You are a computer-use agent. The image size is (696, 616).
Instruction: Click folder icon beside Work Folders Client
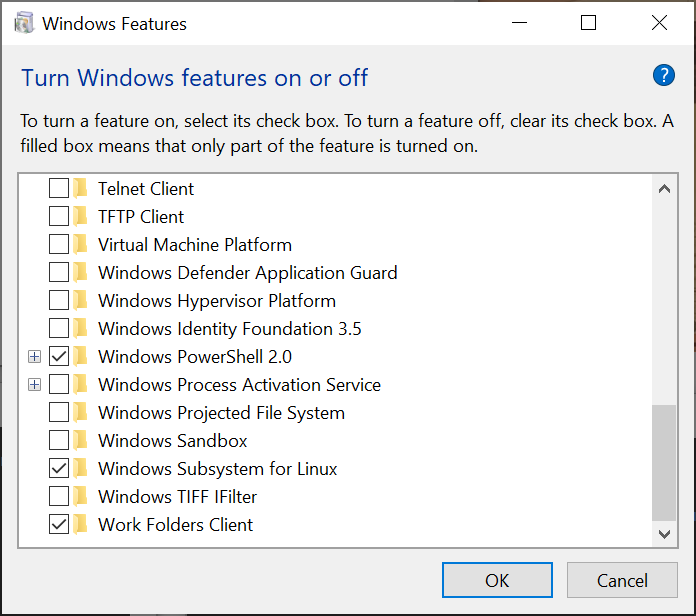(81, 525)
